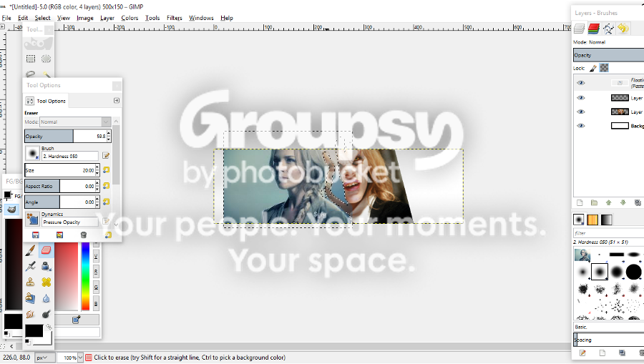This screenshot has width=644, height=364.
Task: Toggle lock alpha channel icon
Action: 604,68
